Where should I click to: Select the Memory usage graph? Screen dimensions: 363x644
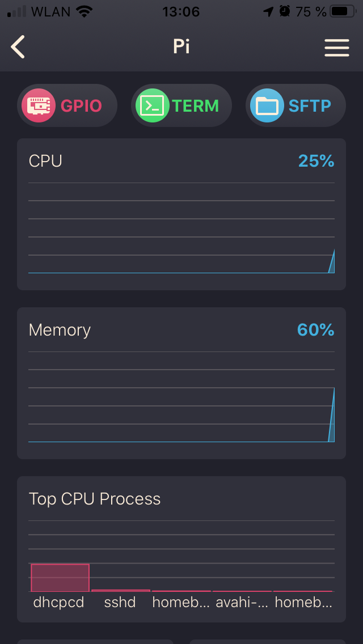[x=181, y=397]
